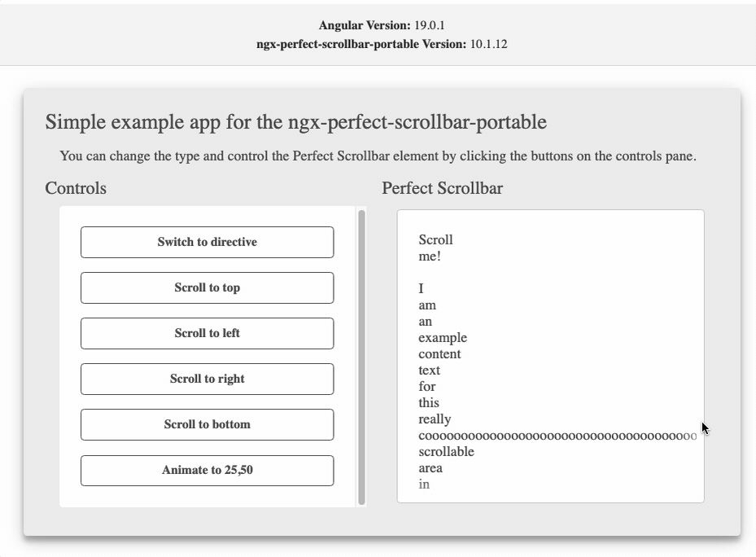The image size is (756, 557).
Task: Trigger the Animate to 25,50 button
Action: coord(207,470)
